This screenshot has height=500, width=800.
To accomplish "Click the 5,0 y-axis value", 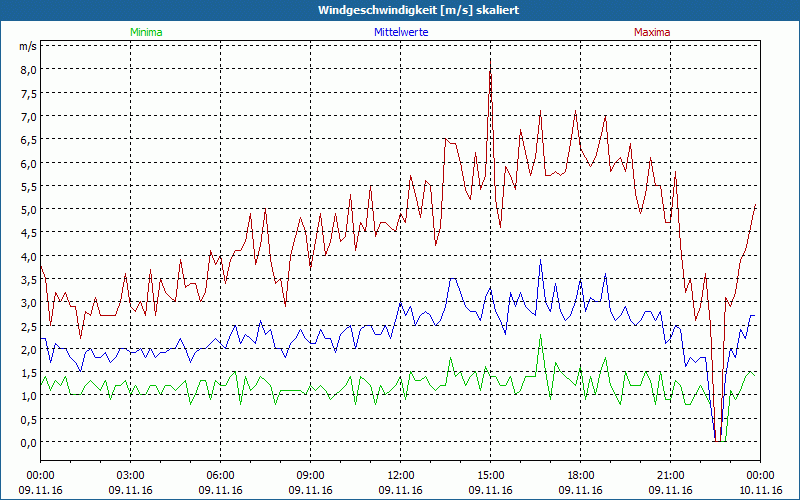I will tap(28, 210).
